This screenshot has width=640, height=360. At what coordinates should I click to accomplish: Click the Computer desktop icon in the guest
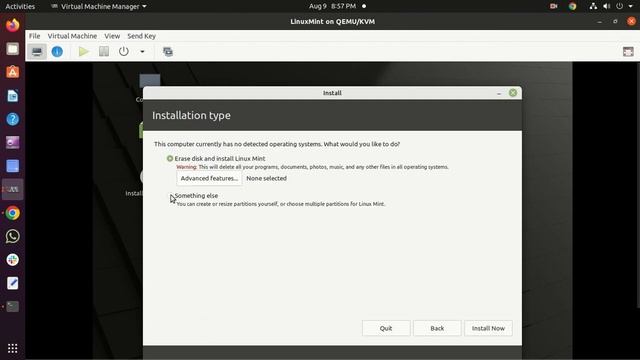[x=149, y=80]
